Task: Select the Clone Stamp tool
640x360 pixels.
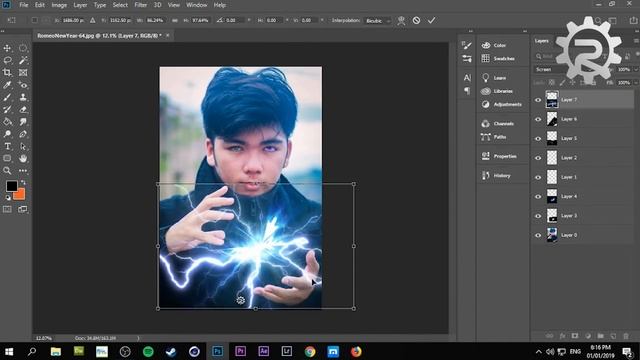Action: click(x=23, y=97)
